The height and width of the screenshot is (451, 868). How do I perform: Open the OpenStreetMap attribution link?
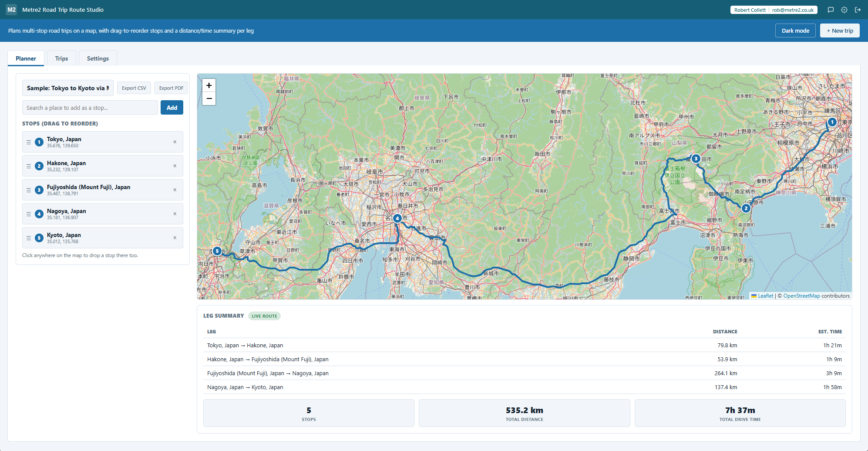(x=801, y=296)
